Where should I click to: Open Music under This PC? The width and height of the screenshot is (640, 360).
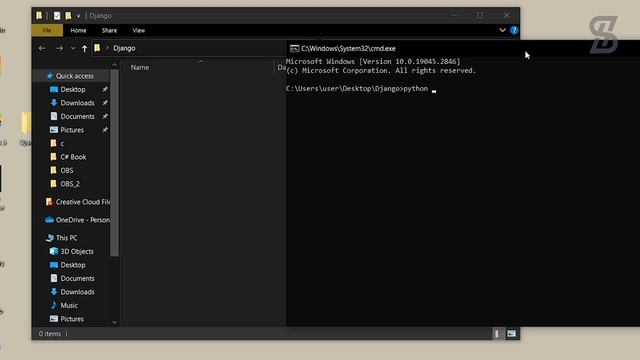click(x=69, y=305)
